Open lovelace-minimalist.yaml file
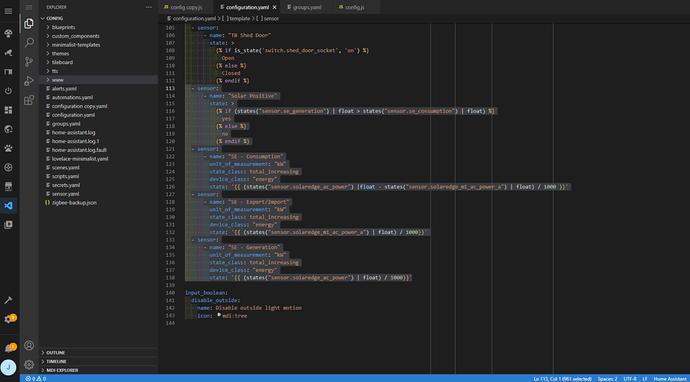Image resolution: width=690 pixels, height=382 pixels. pos(98,158)
